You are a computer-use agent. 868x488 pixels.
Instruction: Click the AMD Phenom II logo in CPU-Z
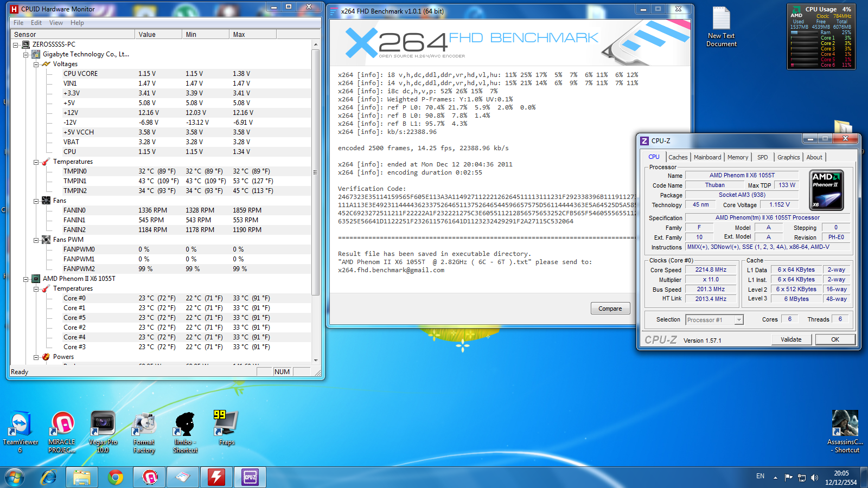coord(826,190)
